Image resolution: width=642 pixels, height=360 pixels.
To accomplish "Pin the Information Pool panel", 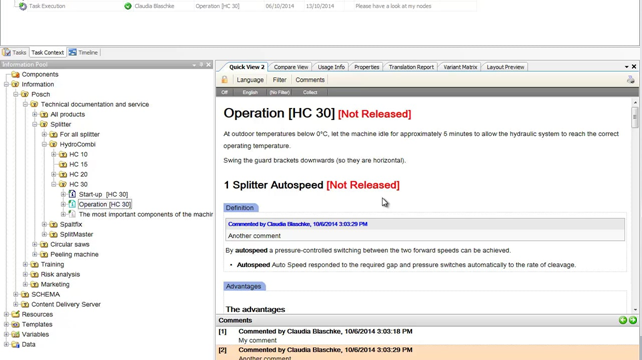I will (201, 65).
